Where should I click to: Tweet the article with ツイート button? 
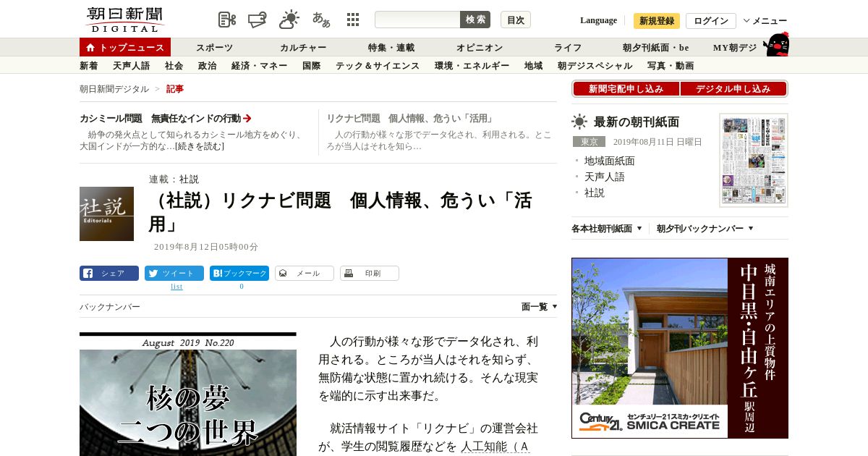[x=174, y=274]
